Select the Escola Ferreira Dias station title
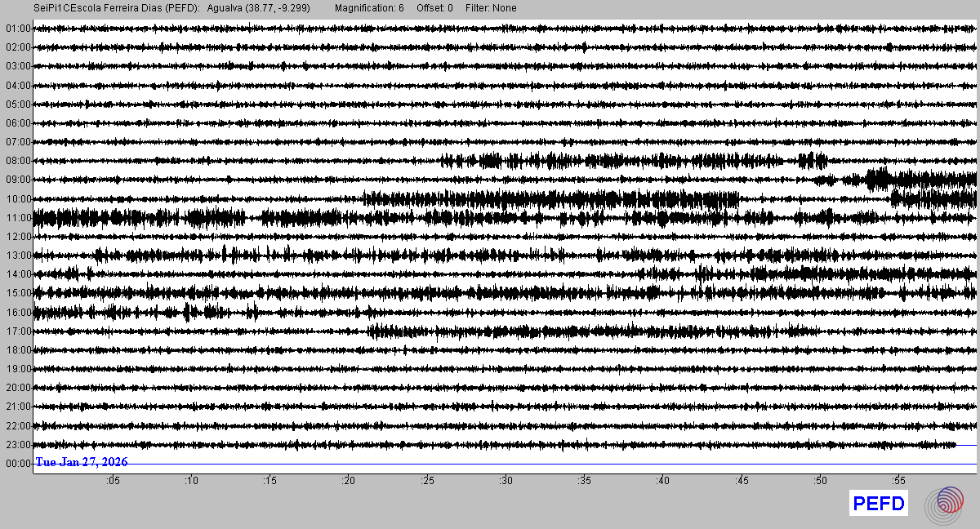The height and width of the screenshot is (529, 980). click(116, 8)
